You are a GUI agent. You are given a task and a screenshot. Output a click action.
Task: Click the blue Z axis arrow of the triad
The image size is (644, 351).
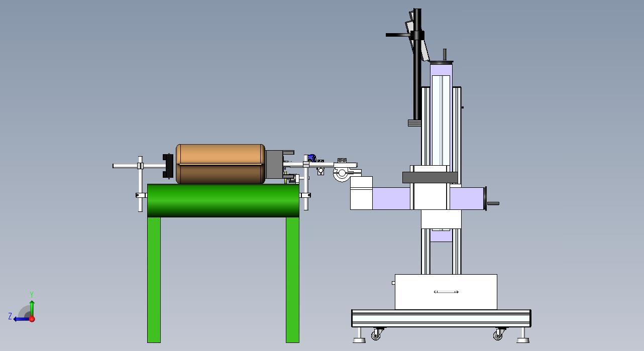point(21,319)
